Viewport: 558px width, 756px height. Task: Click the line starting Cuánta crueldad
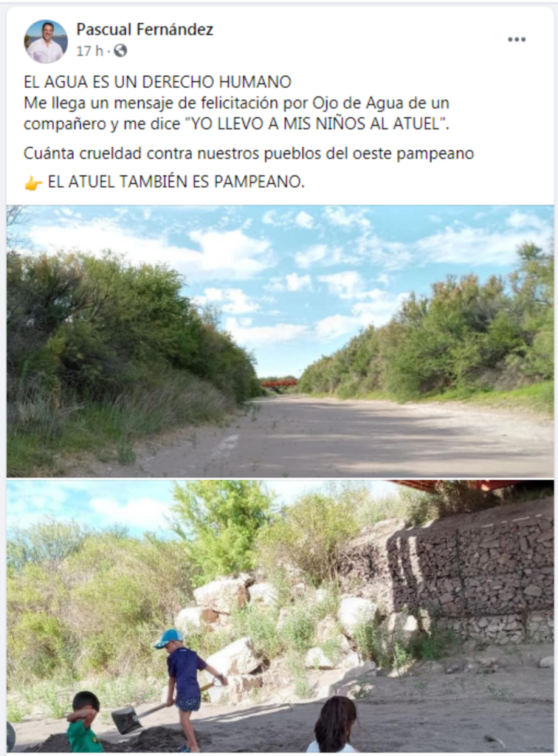[x=249, y=154]
